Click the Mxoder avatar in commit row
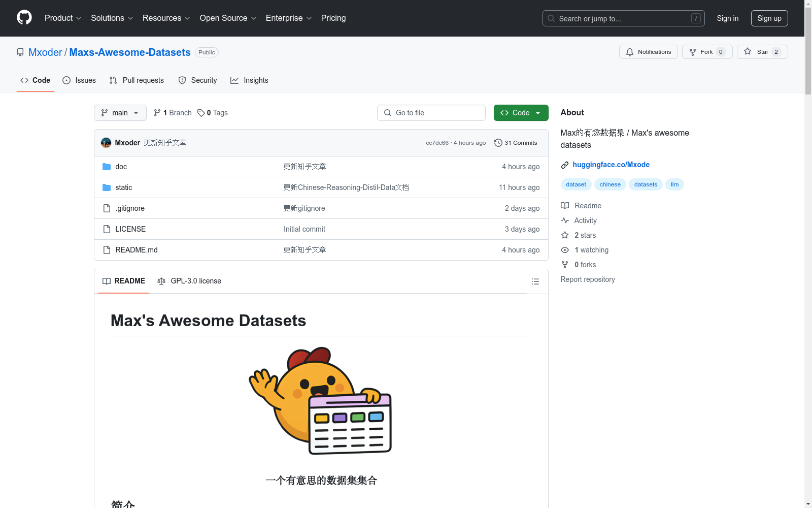This screenshot has width=812, height=508. pos(106,143)
